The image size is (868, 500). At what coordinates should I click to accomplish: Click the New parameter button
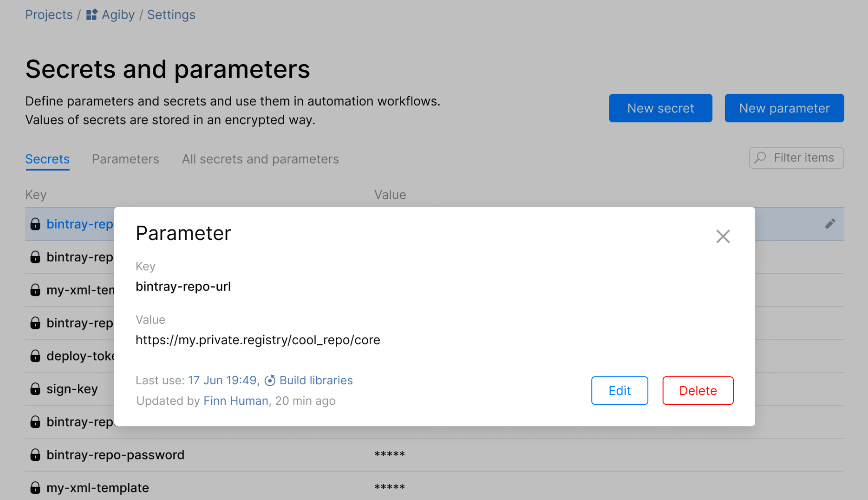(x=784, y=108)
